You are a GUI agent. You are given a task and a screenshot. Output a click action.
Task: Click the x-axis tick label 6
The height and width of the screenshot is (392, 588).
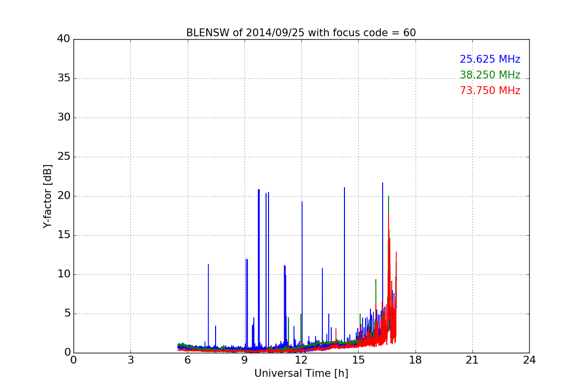tap(187, 360)
